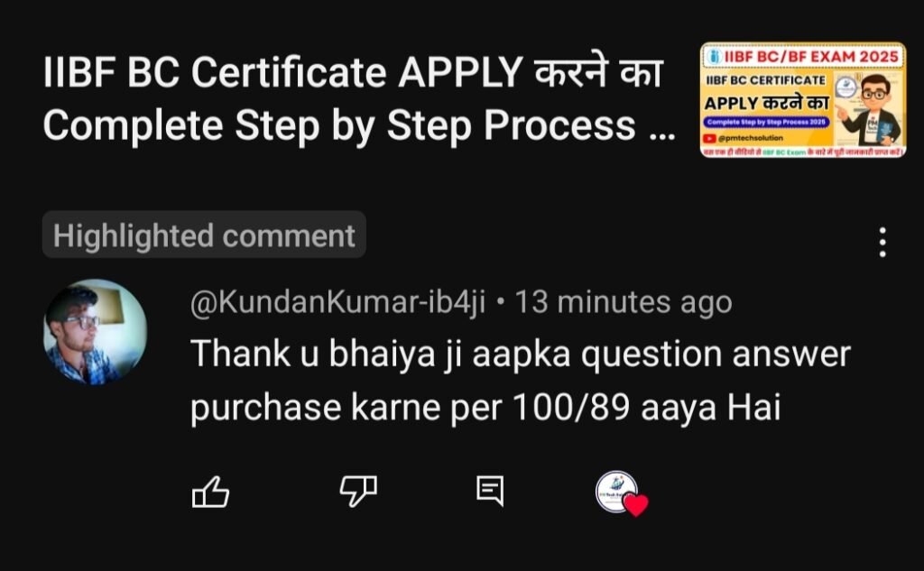Open the IIBF BC Certificate video thumbnail
924x571 pixels.
point(803,99)
